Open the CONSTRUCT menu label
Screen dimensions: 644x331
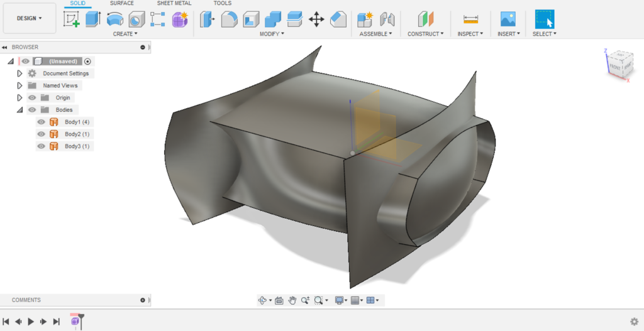(425, 34)
